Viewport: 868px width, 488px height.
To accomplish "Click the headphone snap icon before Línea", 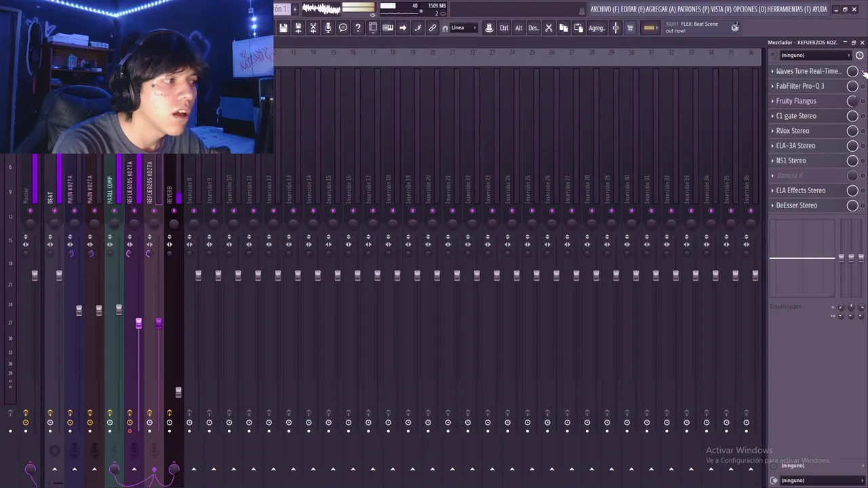I will [x=445, y=28].
